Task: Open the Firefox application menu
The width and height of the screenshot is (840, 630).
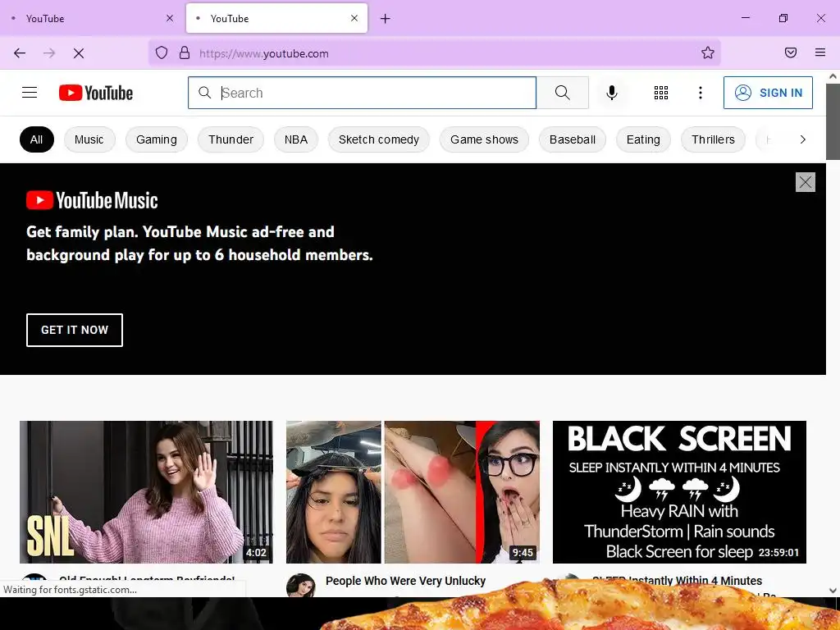Action: [820, 52]
